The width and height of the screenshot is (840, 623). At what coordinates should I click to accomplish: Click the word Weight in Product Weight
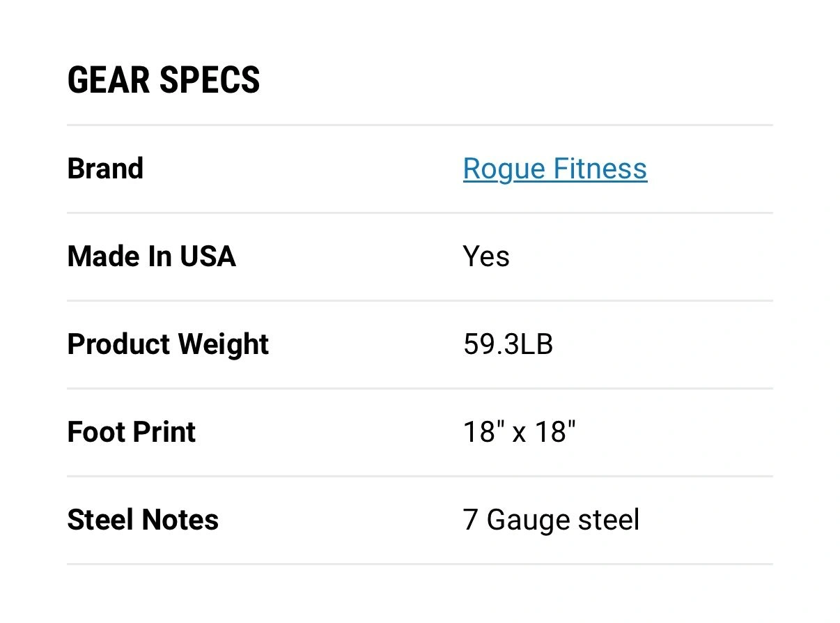[x=224, y=344]
